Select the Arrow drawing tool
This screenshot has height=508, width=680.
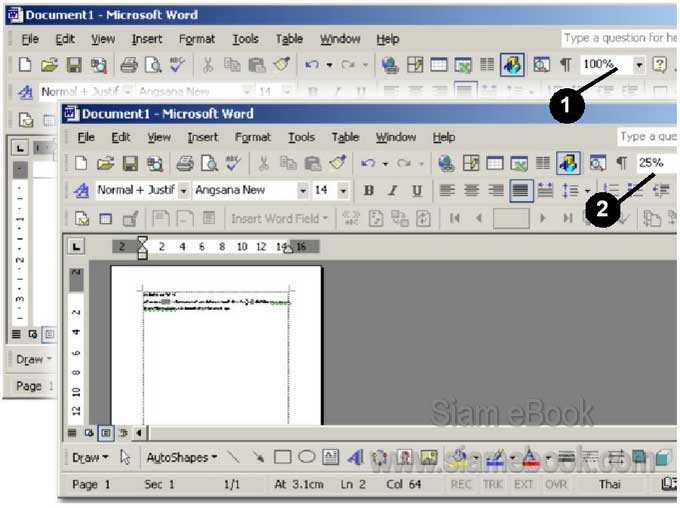[258, 457]
